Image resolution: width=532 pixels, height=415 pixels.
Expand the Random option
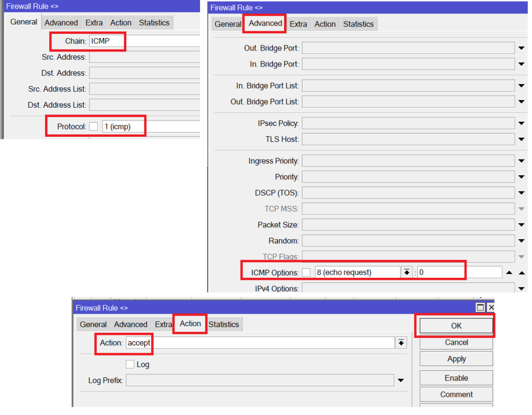[522, 241]
